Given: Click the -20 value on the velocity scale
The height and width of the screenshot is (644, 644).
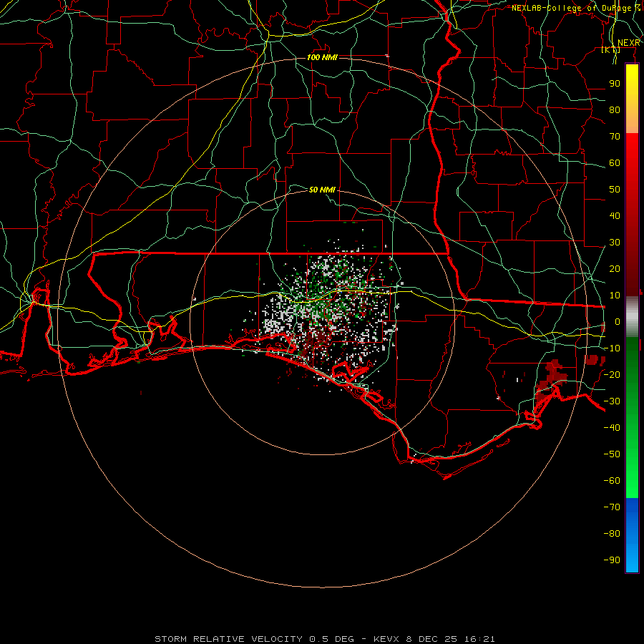Looking at the screenshot, I should (x=612, y=375).
